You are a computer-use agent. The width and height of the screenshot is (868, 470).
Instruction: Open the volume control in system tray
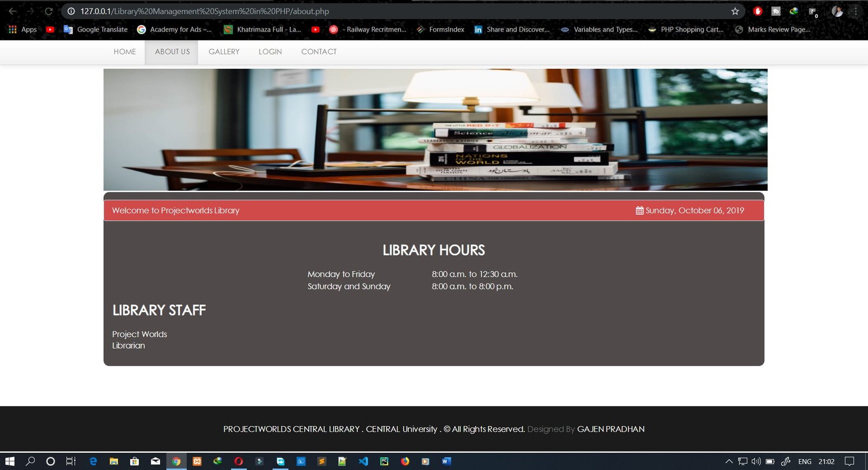[756, 461]
